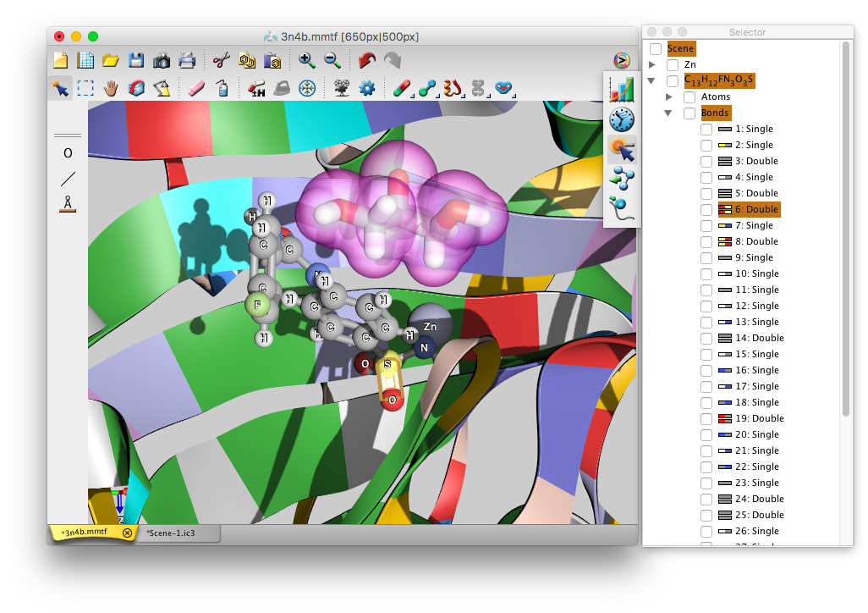Zoom out with the minus magnifier
The image size is (868, 613).
332,60
